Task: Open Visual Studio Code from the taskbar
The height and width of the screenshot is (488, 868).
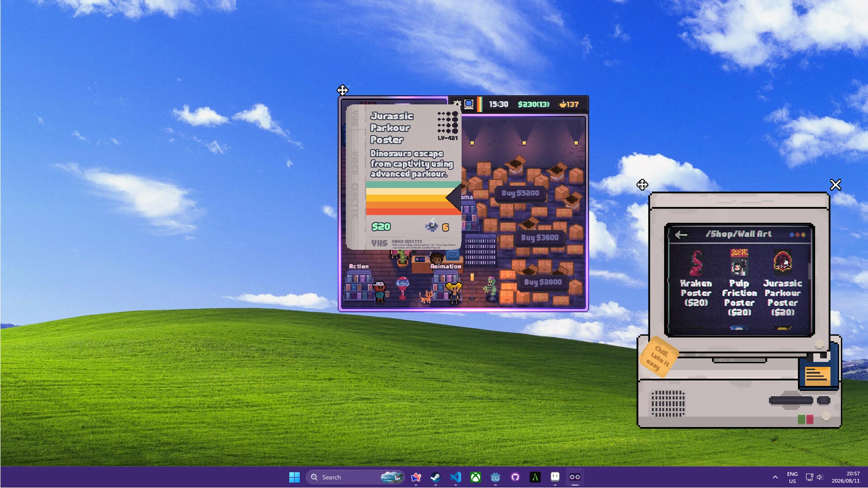Action: point(455,477)
